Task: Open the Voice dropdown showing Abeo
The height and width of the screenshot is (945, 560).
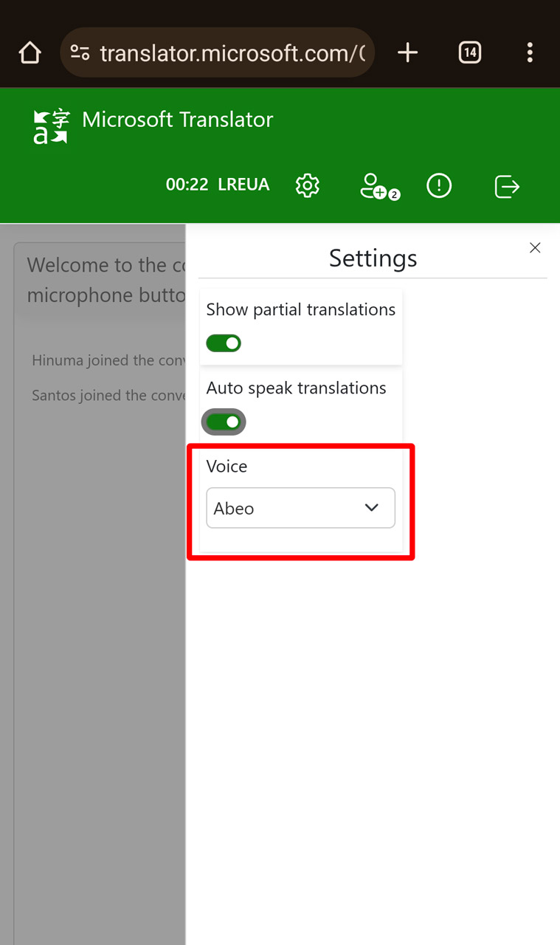Action: click(x=300, y=508)
